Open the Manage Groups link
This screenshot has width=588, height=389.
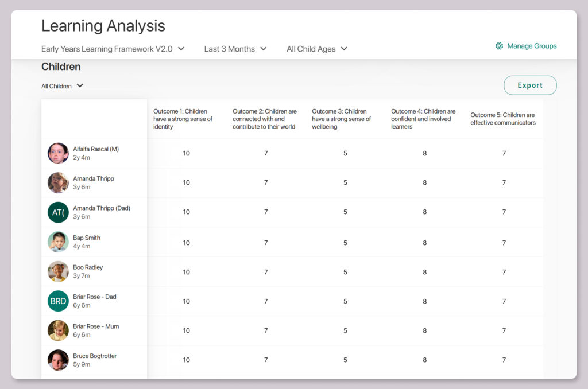click(532, 46)
